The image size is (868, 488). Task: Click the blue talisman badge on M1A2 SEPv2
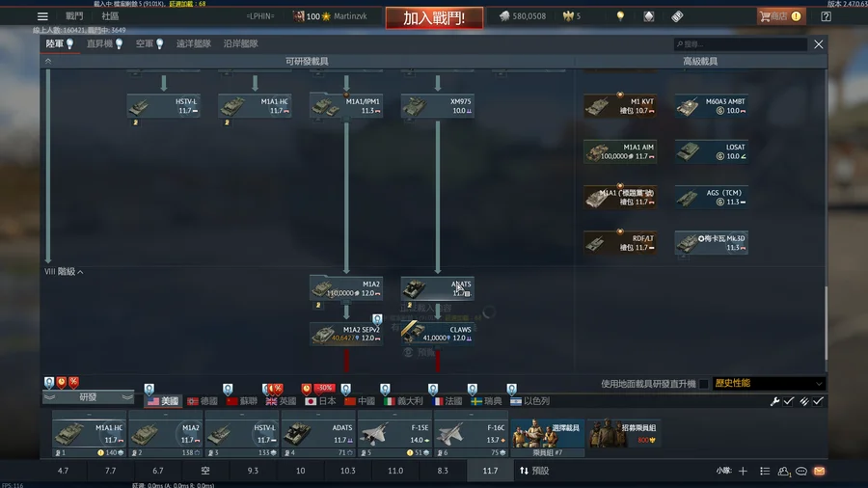377,319
